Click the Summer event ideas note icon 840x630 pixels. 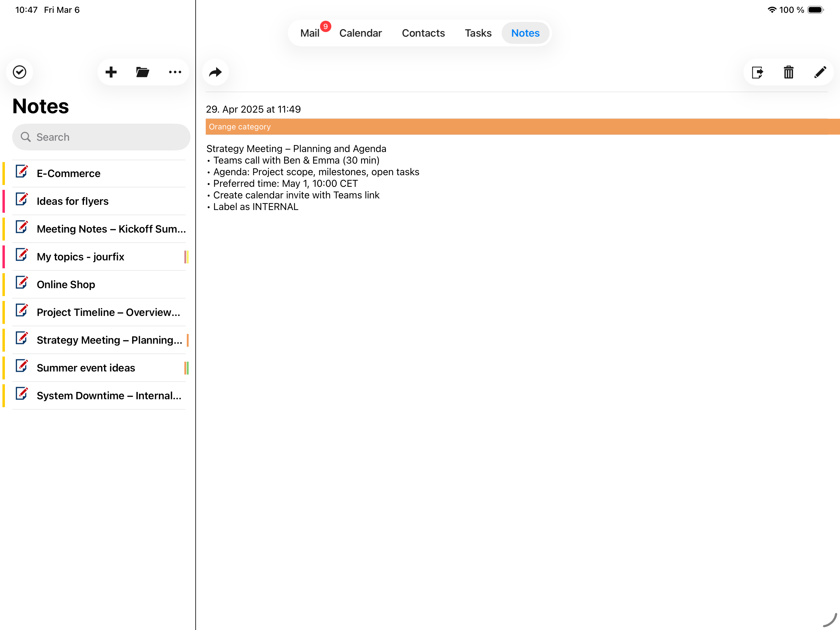22,366
